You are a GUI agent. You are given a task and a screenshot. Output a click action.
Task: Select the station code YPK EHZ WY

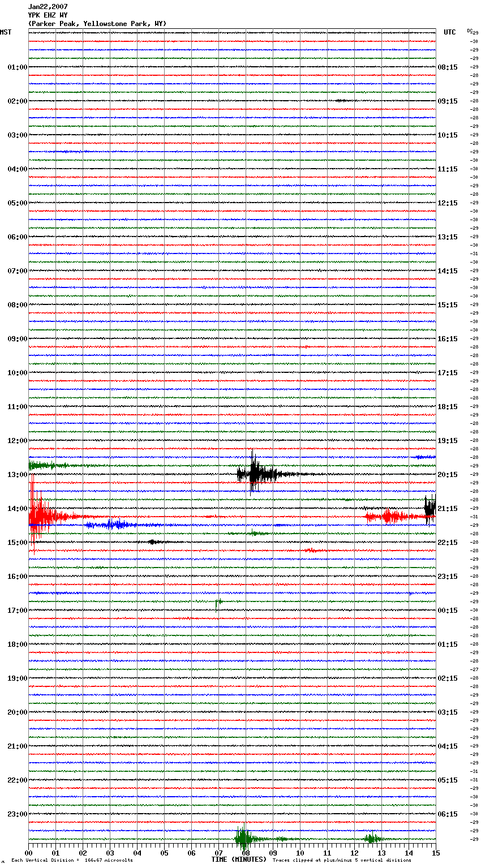(48, 15)
